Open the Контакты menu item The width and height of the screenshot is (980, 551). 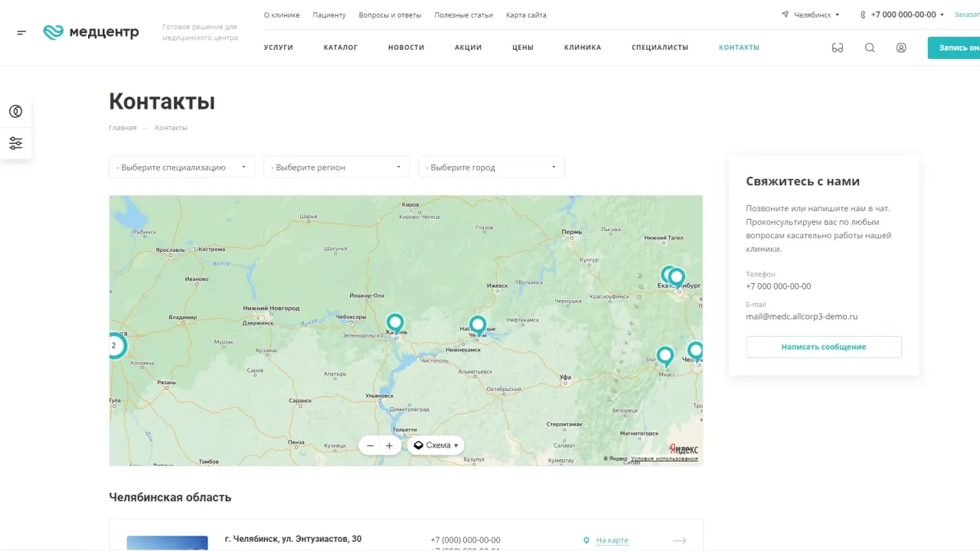tap(739, 47)
